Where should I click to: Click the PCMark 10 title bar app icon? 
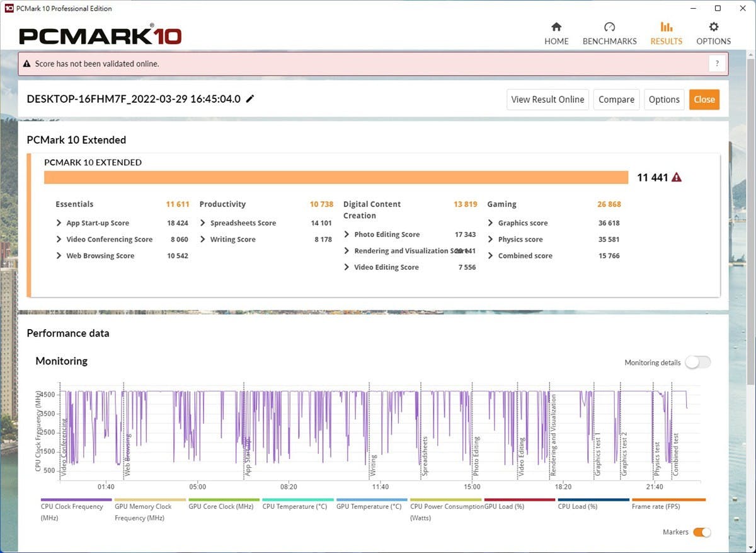pyautogui.click(x=9, y=8)
